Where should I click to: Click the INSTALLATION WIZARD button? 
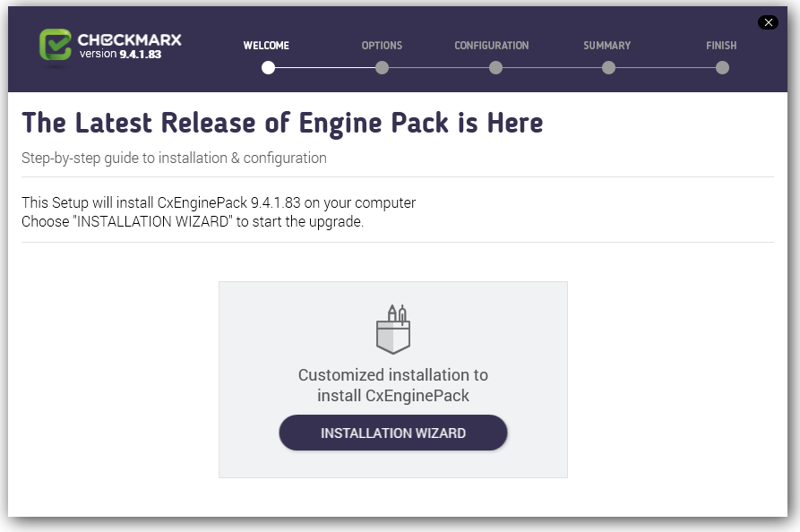[x=393, y=433]
